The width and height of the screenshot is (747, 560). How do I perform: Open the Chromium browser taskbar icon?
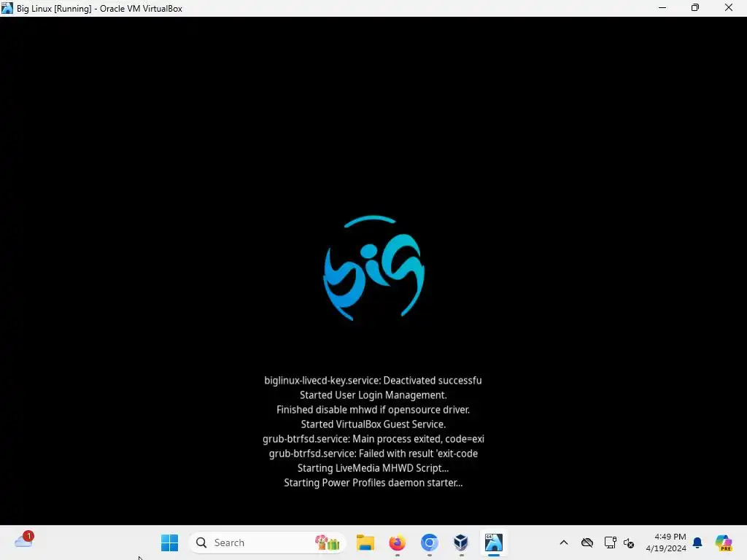[429, 542]
